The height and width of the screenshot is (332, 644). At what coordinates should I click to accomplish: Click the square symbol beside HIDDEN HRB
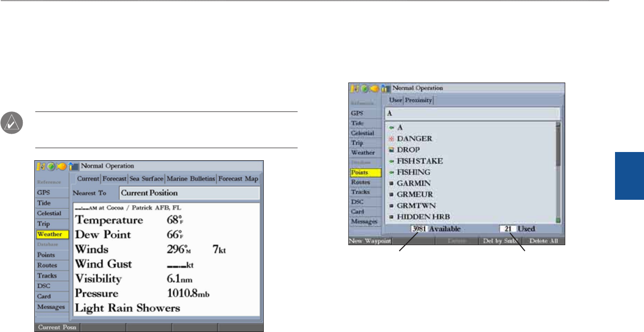tap(392, 217)
